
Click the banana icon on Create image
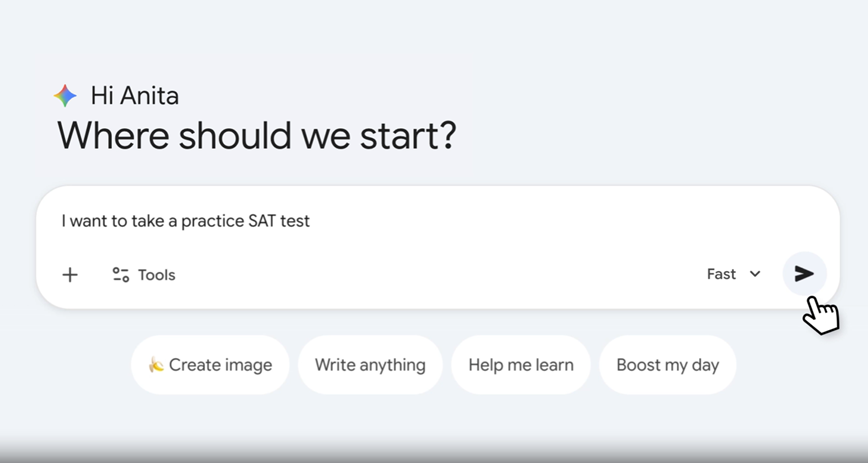[x=156, y=365]
